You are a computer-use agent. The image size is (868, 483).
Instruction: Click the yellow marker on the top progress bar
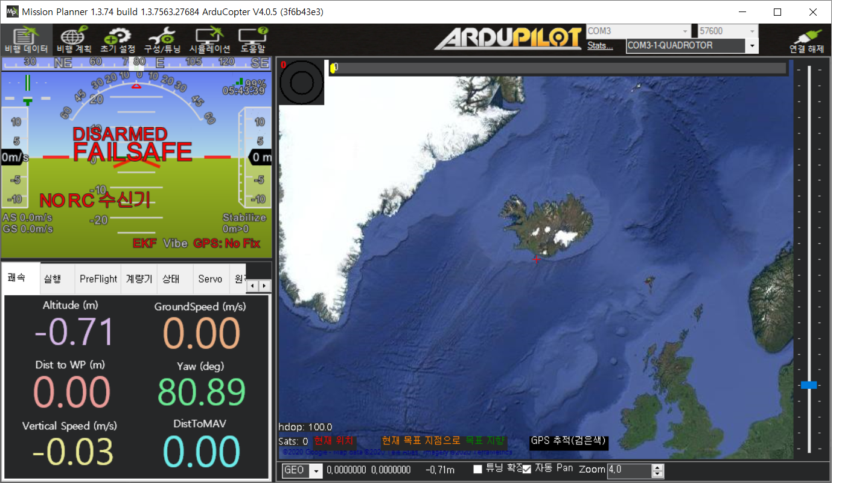click(x=333, y=68)
